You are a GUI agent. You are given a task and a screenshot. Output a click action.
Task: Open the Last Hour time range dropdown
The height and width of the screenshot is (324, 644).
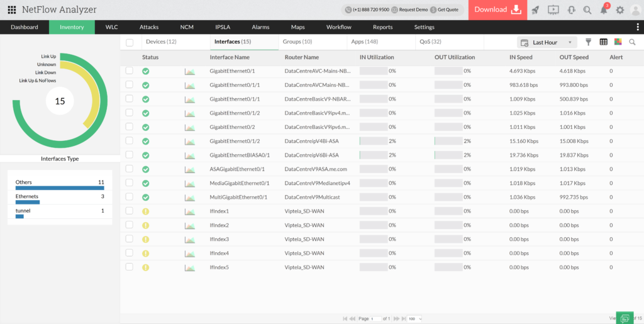pos(547,42)
